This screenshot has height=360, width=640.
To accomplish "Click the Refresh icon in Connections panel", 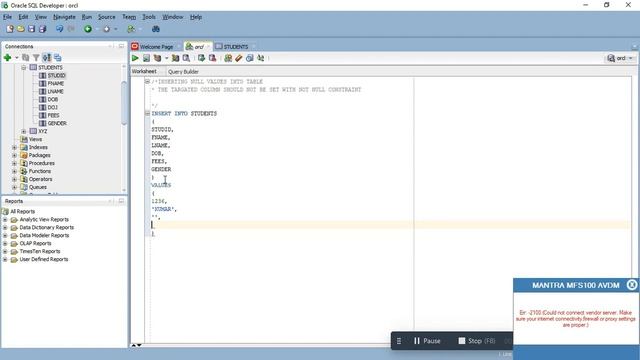I will 25,58.
